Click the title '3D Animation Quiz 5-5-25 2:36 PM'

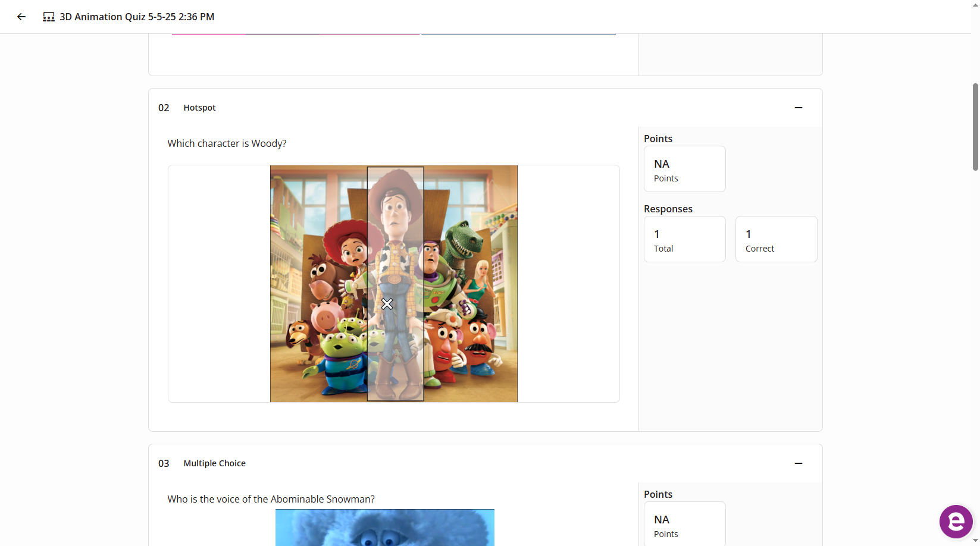[x=137, y=17]
